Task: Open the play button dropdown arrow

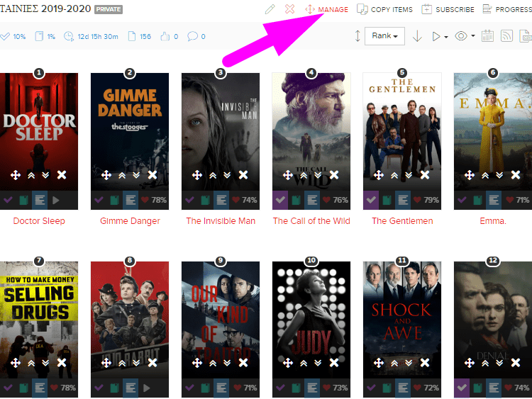Action: click(446, 37)
